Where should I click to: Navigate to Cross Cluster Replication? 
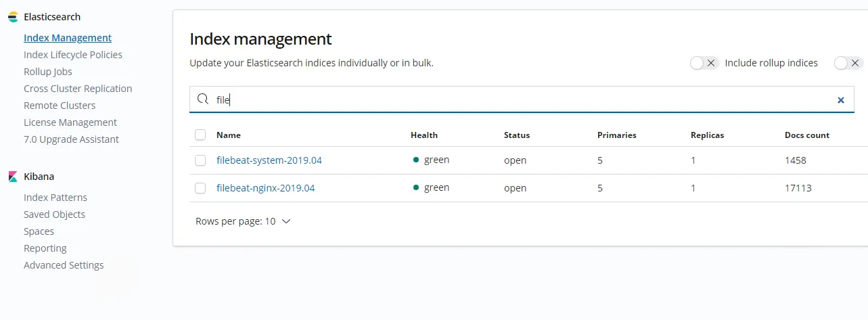click(x=78, y=89)
